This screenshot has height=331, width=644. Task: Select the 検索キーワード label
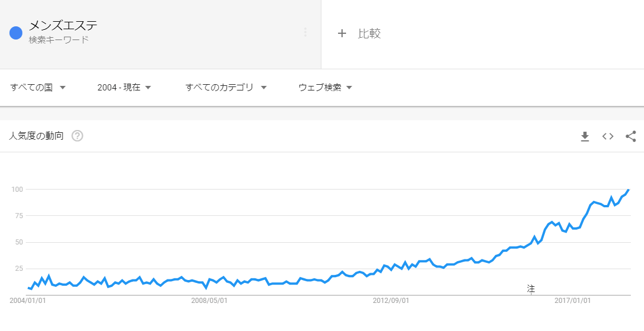pyautogui.click(x=59, y=40)
